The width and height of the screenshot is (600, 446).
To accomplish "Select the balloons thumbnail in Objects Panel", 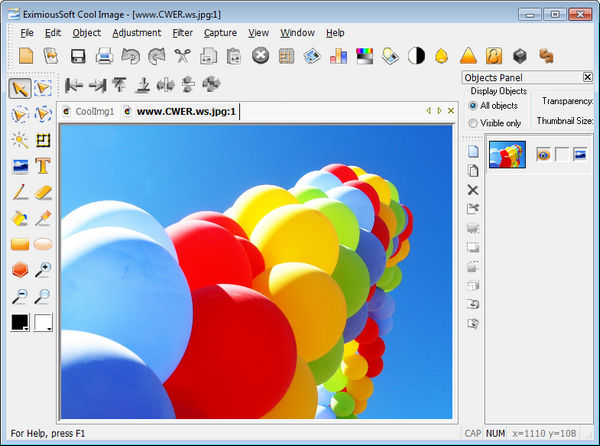I will click(x=506, y=154).
